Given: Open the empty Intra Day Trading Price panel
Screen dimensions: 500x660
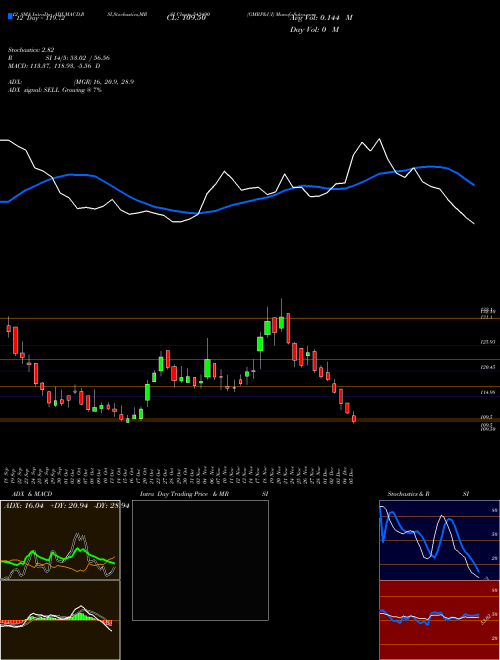Looking at the screenshot, I should [x=200, y=560].
